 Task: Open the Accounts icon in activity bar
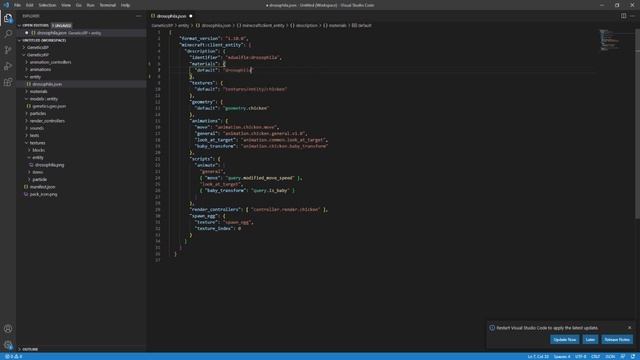(8, 329)
